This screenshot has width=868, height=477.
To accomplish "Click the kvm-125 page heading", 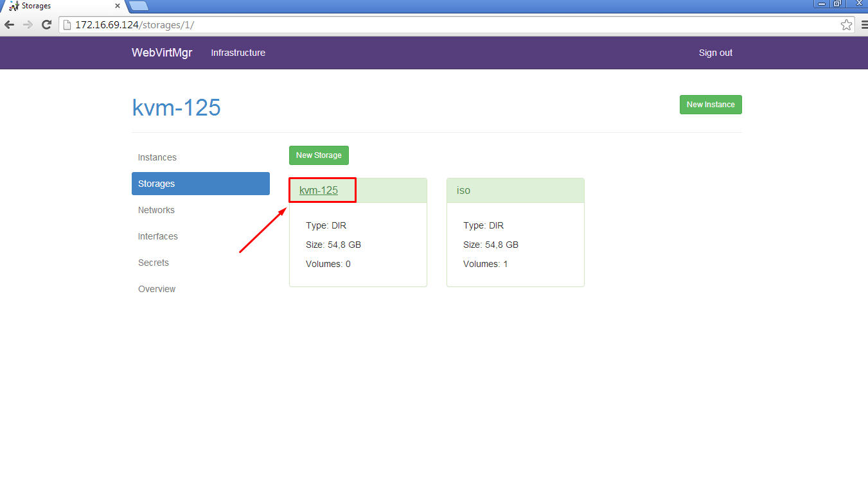I will [x=176, y=107].
